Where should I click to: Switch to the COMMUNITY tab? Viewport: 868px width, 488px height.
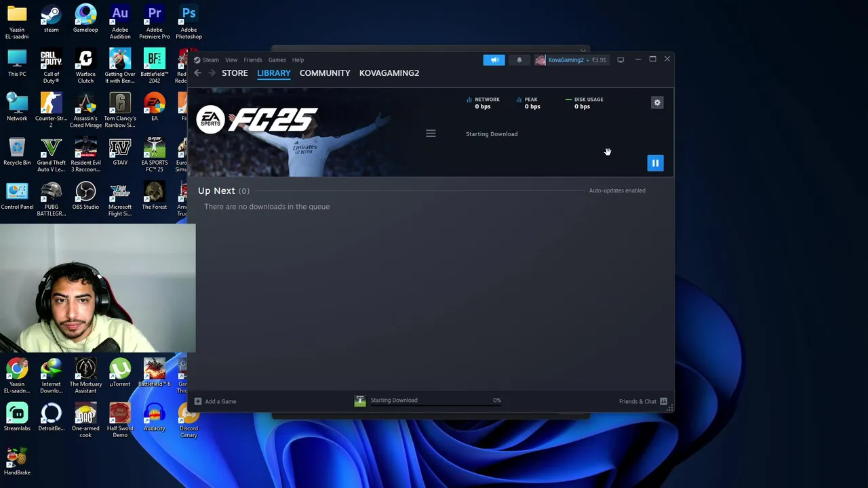(x=325, y=73)
